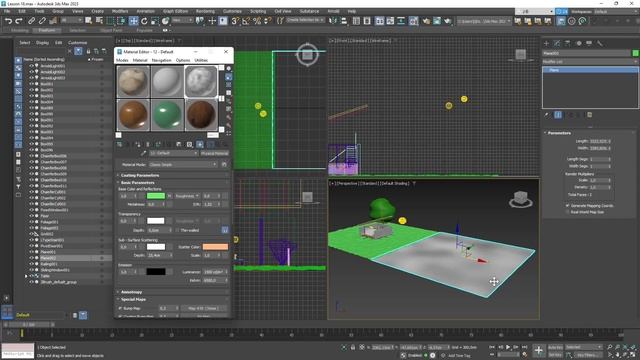
Task: Toggle visibility eye of Foliage001
Action: coord(31,222)
